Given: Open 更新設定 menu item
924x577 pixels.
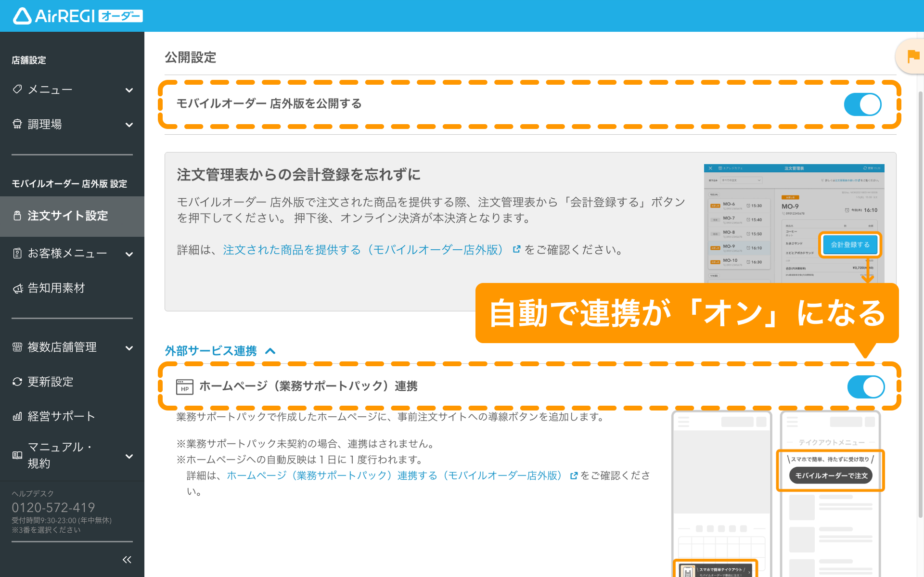Looking at the screenshot, I should (72, 382).
